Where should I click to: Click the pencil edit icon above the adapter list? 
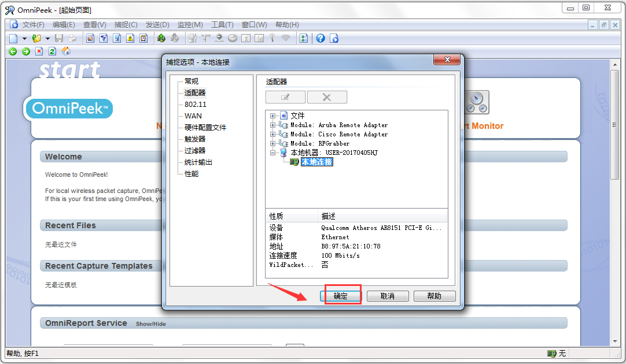click(285, 96)
